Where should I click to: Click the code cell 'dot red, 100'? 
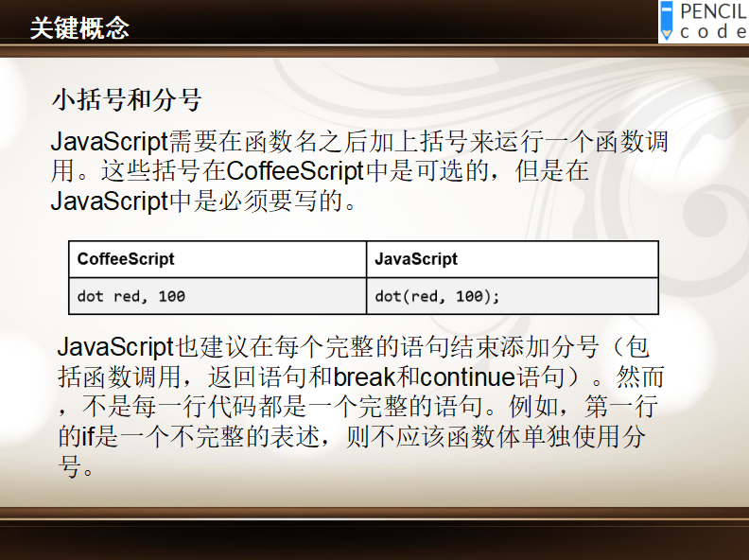pyautogui.click(x=218, y=296)
